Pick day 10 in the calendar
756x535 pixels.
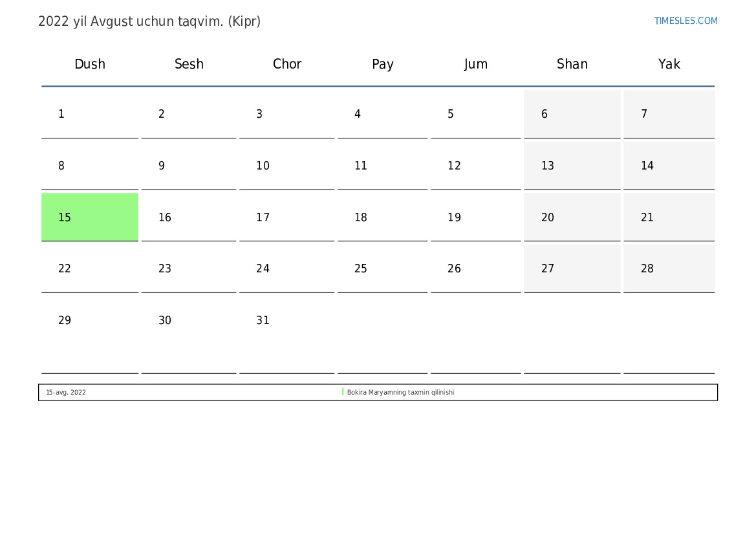(x=287, y=166)
